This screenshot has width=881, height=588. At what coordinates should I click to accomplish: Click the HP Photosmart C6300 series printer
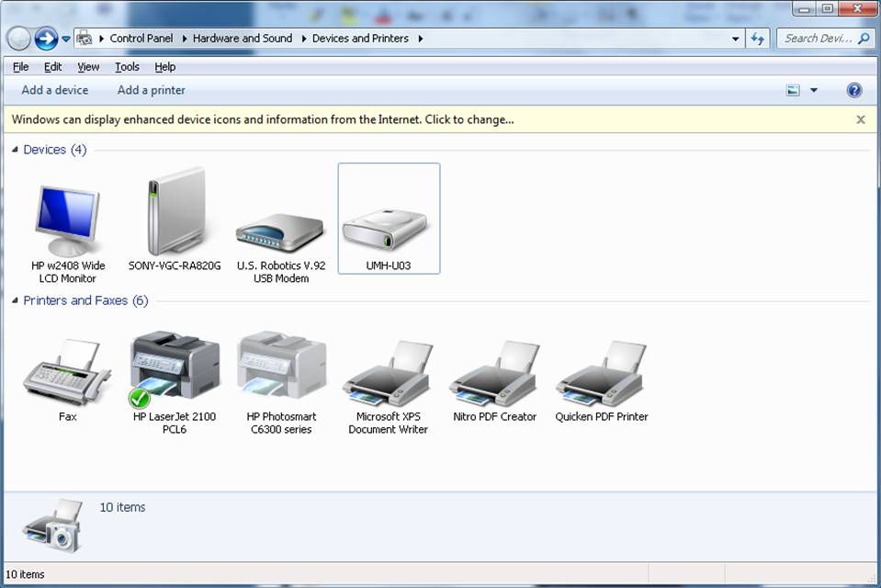point(280,369)
